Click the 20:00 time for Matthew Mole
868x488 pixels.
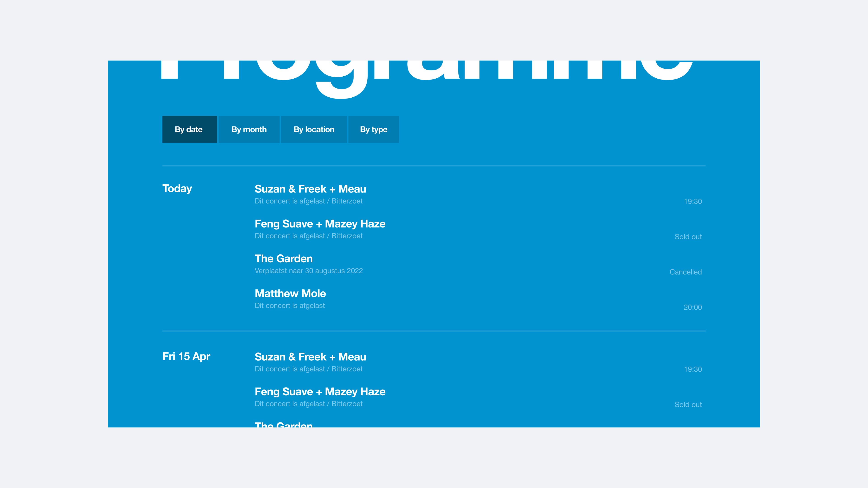(692, 307)
